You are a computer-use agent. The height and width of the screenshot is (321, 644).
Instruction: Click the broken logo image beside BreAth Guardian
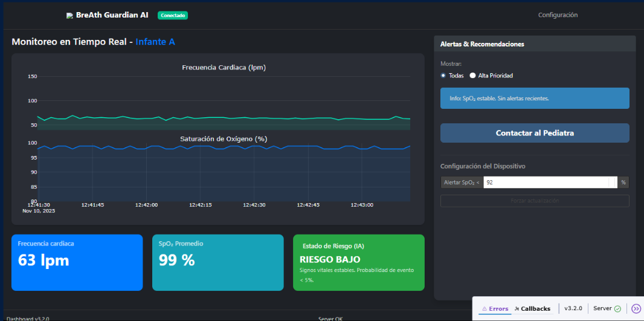click(x=69, y=16)
